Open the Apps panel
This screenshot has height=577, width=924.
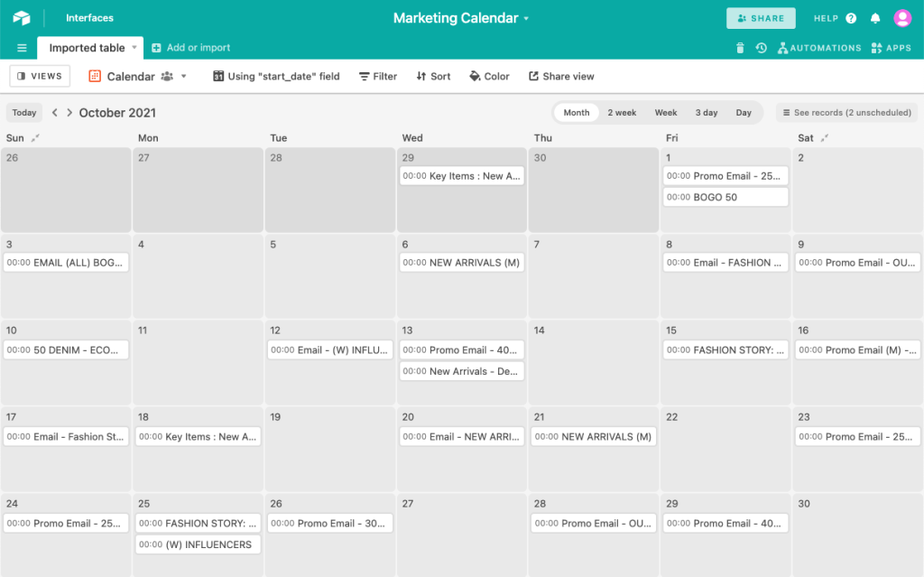(892, 47)
